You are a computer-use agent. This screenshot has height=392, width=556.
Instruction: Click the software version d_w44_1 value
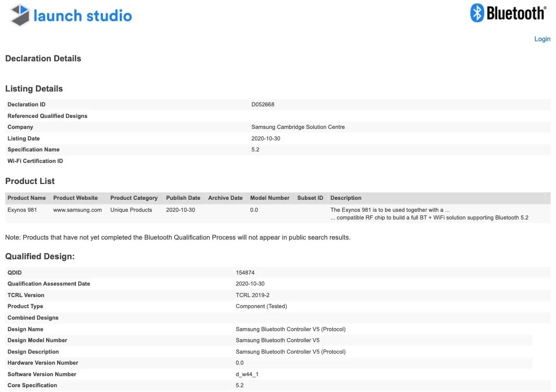[x=247, y=374]
